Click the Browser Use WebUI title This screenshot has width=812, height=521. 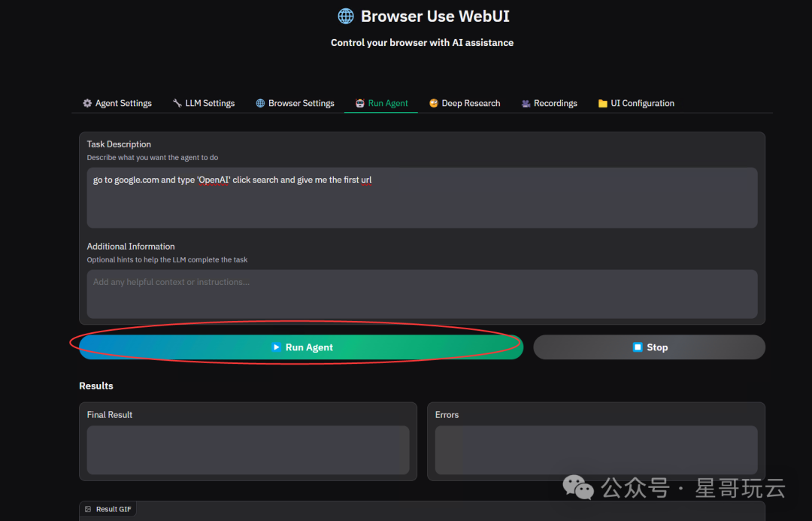(x=435, y=16)
